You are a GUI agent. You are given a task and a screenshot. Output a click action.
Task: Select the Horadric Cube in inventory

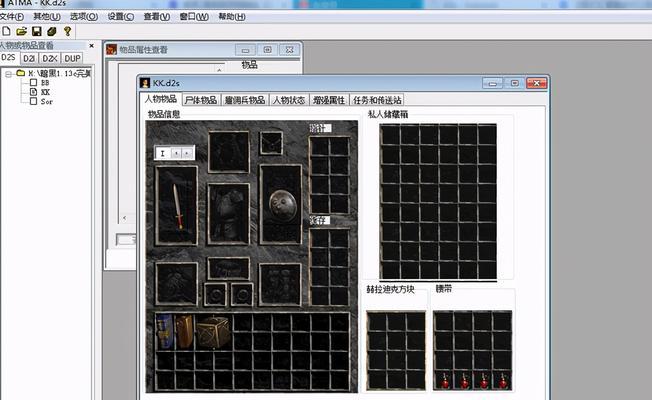click(213, 332)
